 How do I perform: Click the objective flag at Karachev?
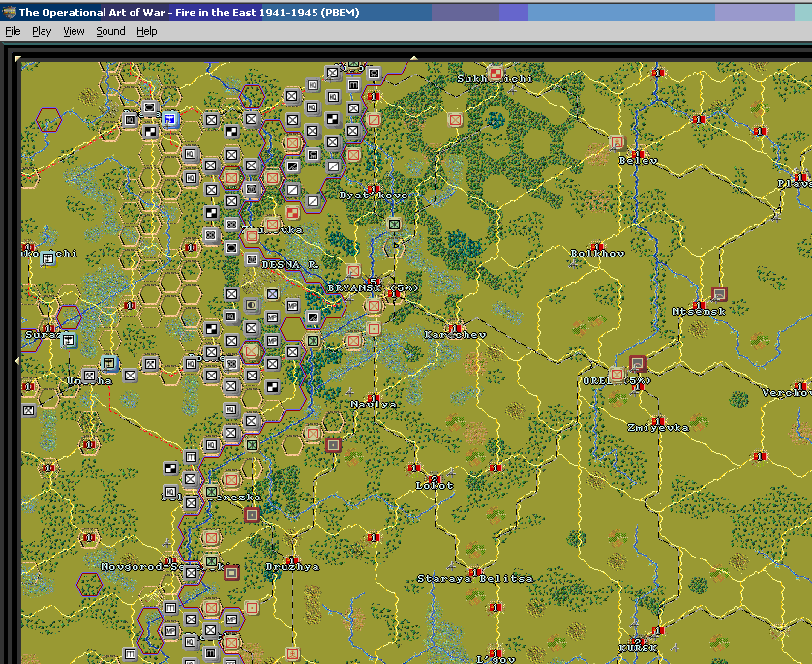(x=455, y=328)
